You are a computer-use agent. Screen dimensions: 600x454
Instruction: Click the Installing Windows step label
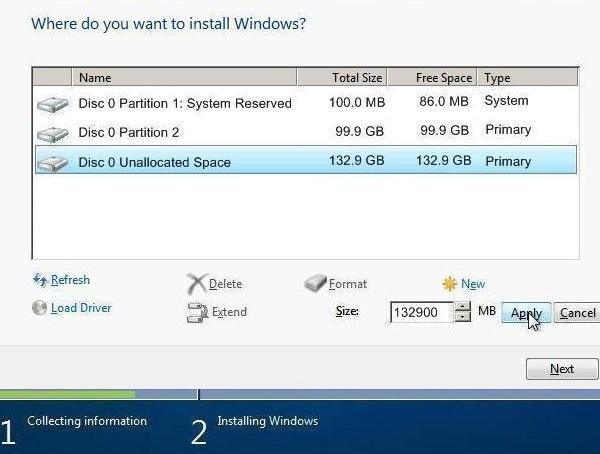[268, 421]
